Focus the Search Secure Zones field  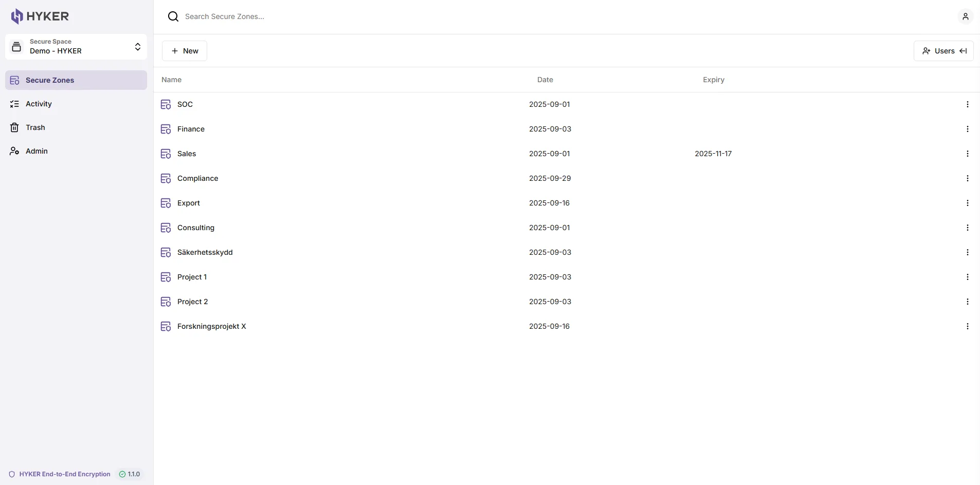tap(360, 16)
